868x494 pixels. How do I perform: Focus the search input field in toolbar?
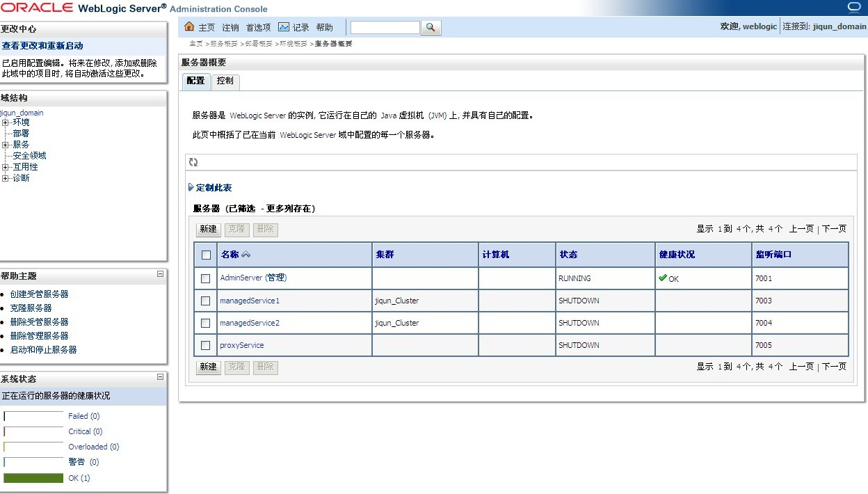[x=385, y=27]
